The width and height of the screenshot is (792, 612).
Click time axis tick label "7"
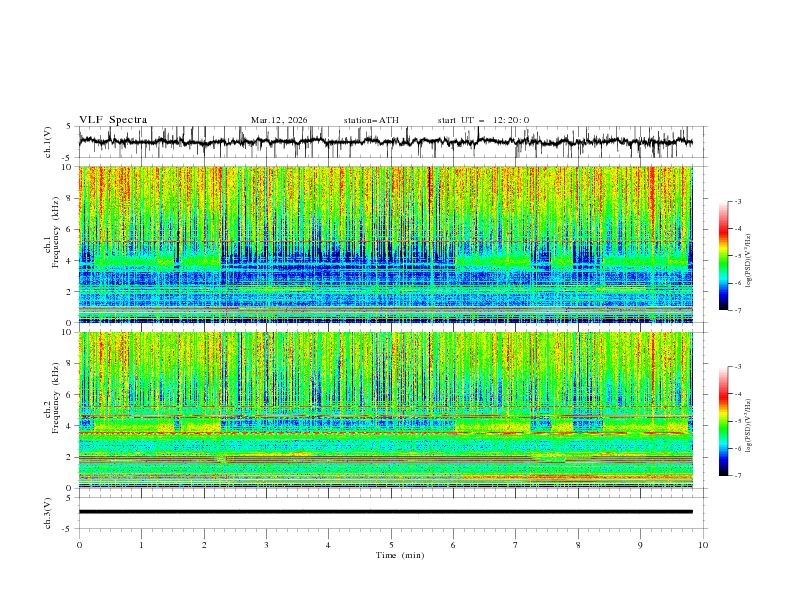point(516,545)
